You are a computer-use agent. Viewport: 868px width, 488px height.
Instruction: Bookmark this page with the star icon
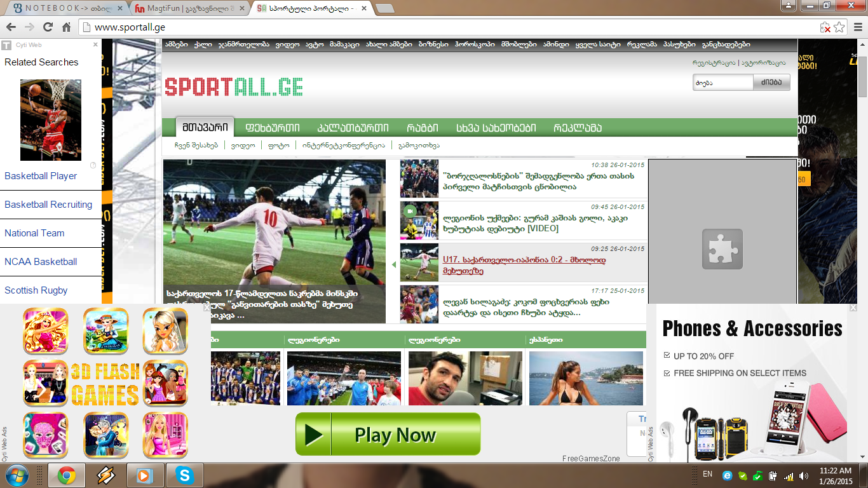(x=839, y=27)
